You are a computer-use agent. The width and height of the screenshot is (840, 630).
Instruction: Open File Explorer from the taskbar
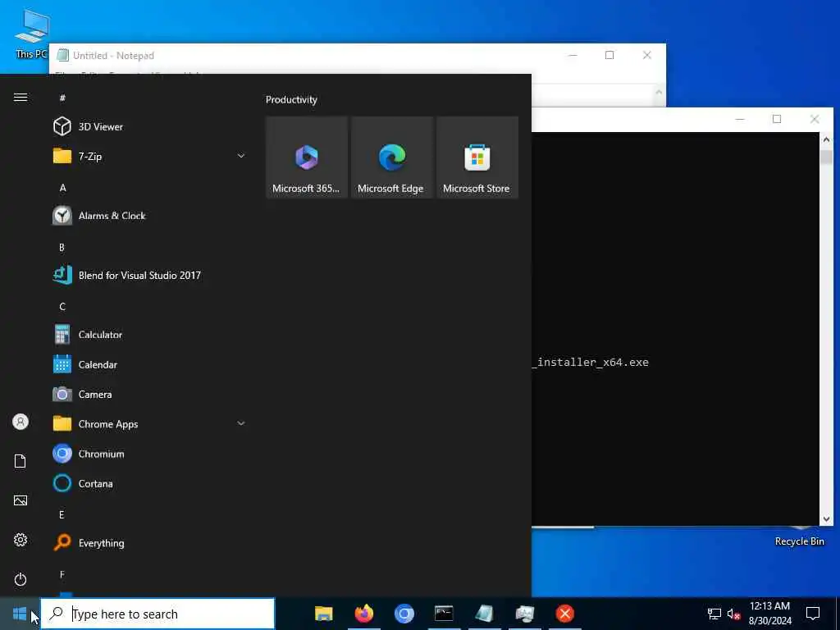coord(323,614)
